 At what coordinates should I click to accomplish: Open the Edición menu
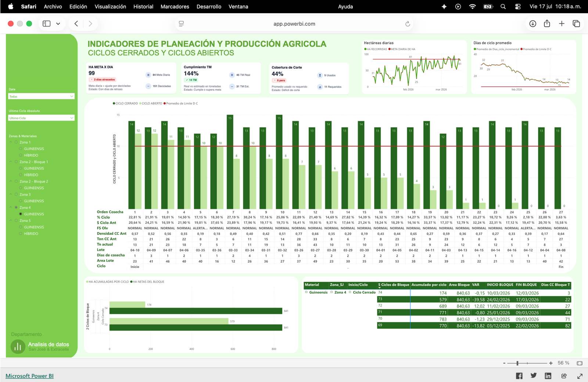[x=78, y=7]
